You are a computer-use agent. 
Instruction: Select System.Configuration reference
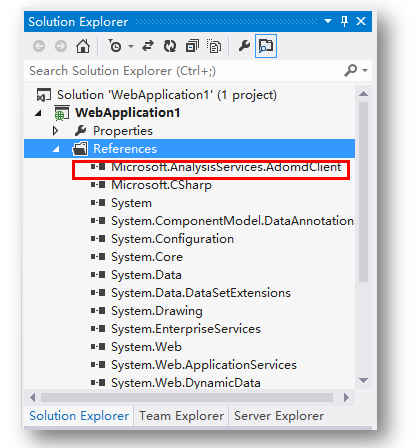click(172, 239)
